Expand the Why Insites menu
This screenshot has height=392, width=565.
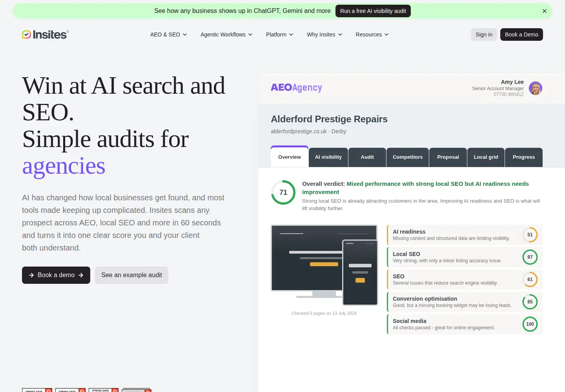click(x=324, y=34)
